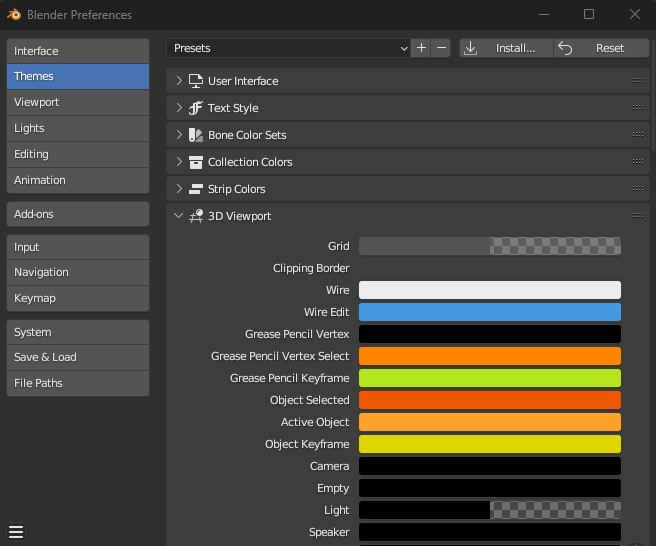Viewport: 656px width, 546px height.
Task: Edit the Speaker color swatch
Action: (489, 532)
